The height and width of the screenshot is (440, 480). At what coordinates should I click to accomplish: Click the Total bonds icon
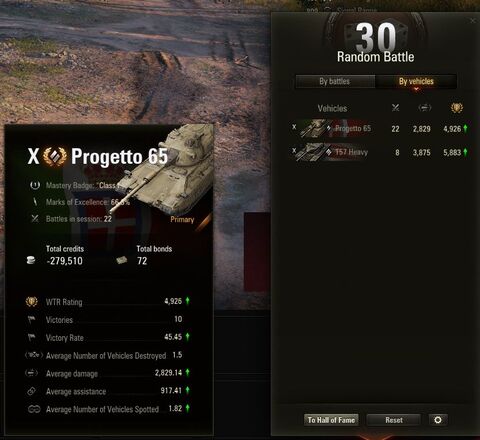point(122,260)
